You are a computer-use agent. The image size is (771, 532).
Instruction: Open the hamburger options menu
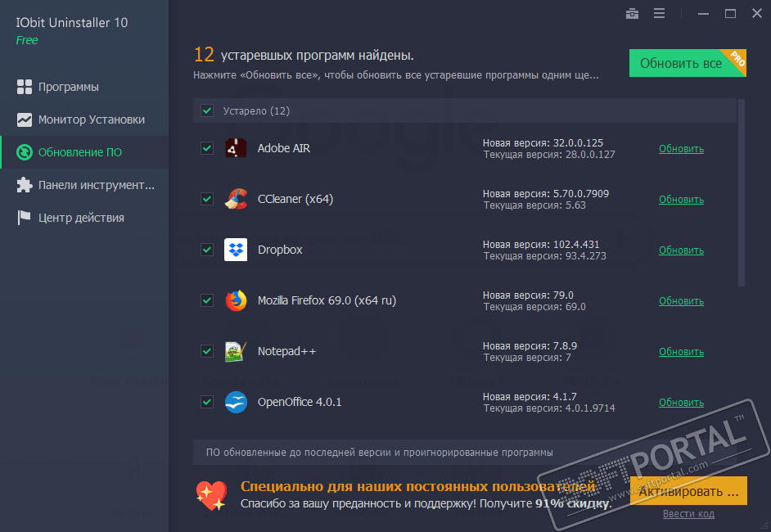[659, 13]
